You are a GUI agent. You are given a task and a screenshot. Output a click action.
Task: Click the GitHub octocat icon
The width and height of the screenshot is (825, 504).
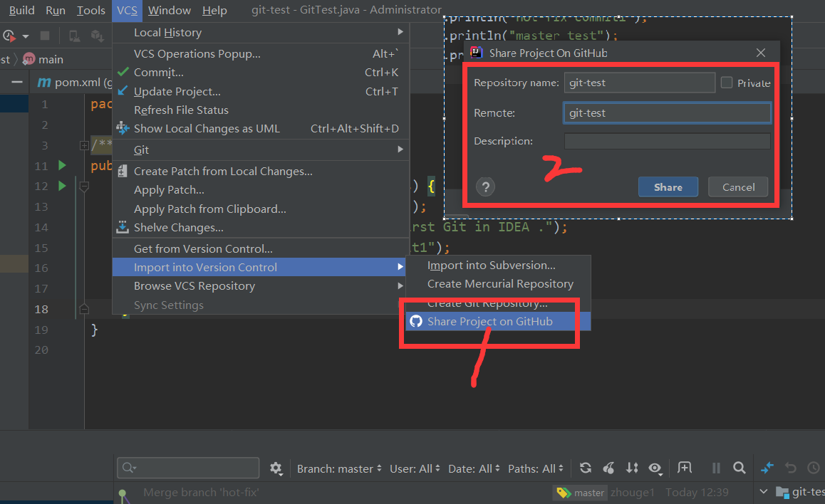pos(416,322)
